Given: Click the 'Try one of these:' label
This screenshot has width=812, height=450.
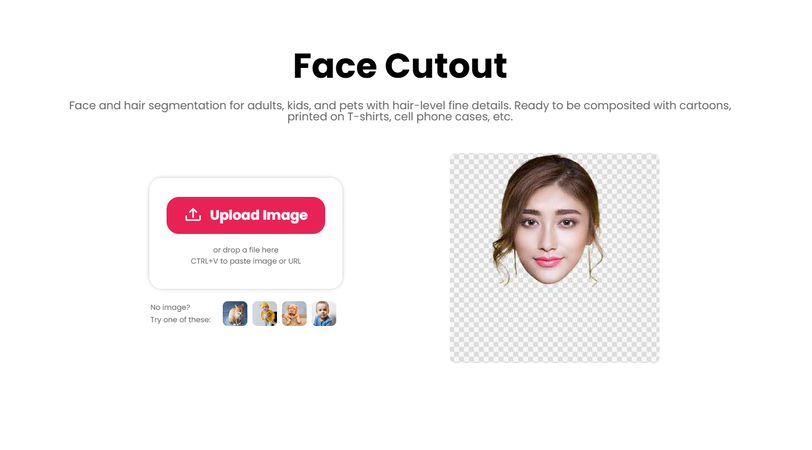Looking at the screenshot, I should coord(180,320).
